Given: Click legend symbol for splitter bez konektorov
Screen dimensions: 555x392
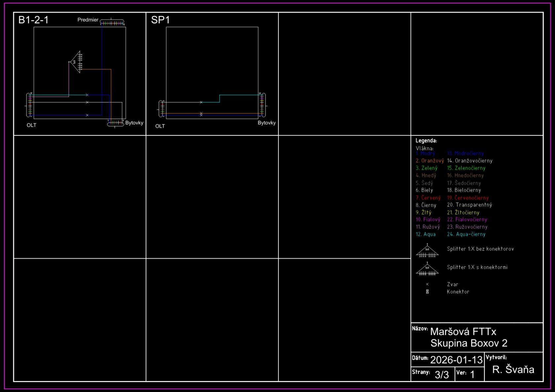Looking at the screenshot, I should (427, 251).
